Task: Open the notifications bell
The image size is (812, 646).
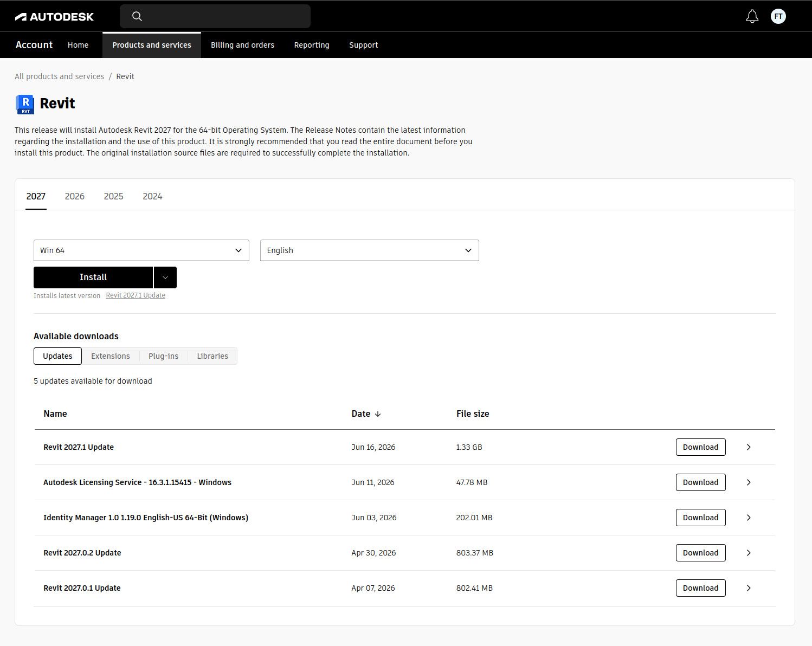Action: [x=752, y=16]
